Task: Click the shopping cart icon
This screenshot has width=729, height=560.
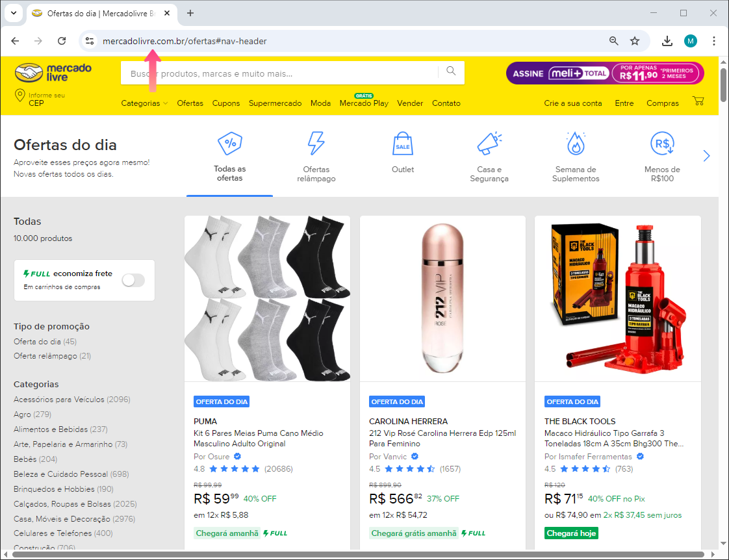Action: point(698,101)
